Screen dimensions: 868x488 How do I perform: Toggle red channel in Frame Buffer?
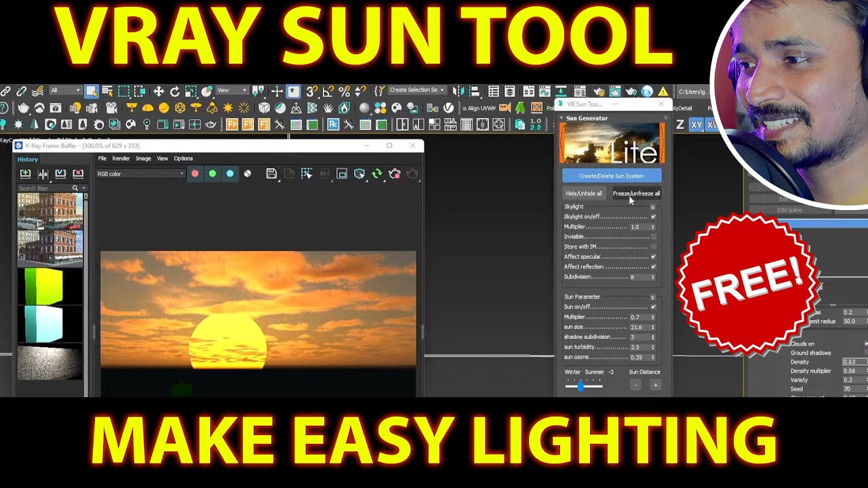point(195,174)
